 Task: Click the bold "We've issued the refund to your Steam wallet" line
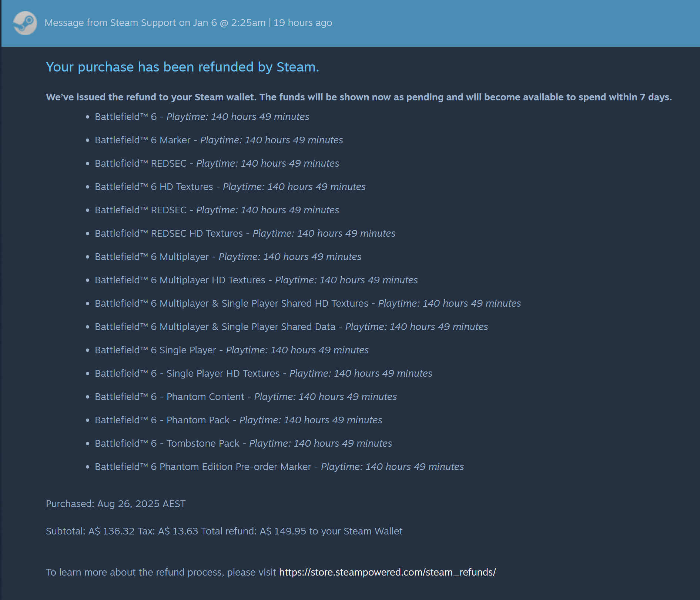[x=359, y=97]
